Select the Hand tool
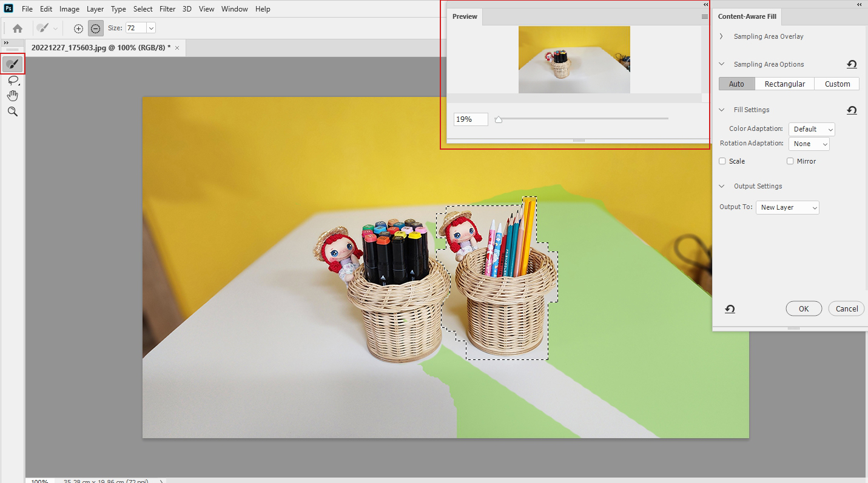Image resolution: width=868 pixels, height=483 pixels. coord(13,96)
